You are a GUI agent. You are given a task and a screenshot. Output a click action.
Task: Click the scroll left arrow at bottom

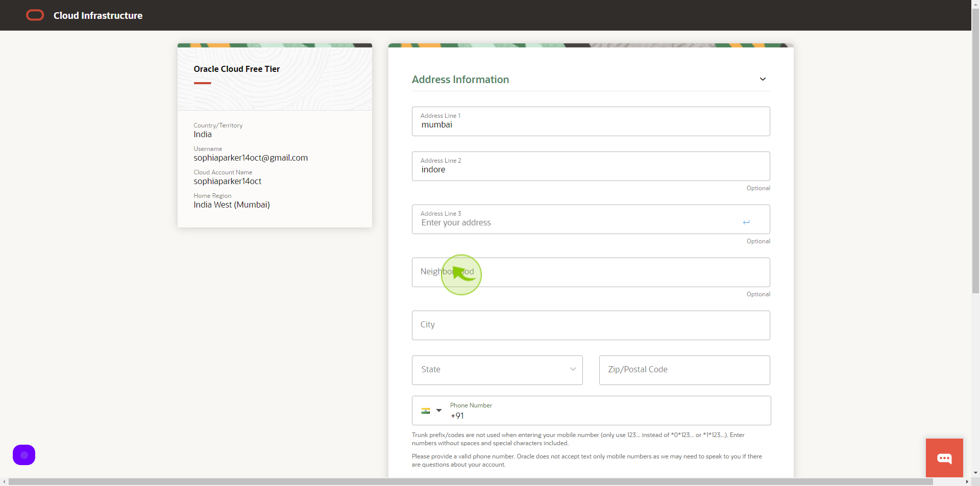tap(4, 482)
